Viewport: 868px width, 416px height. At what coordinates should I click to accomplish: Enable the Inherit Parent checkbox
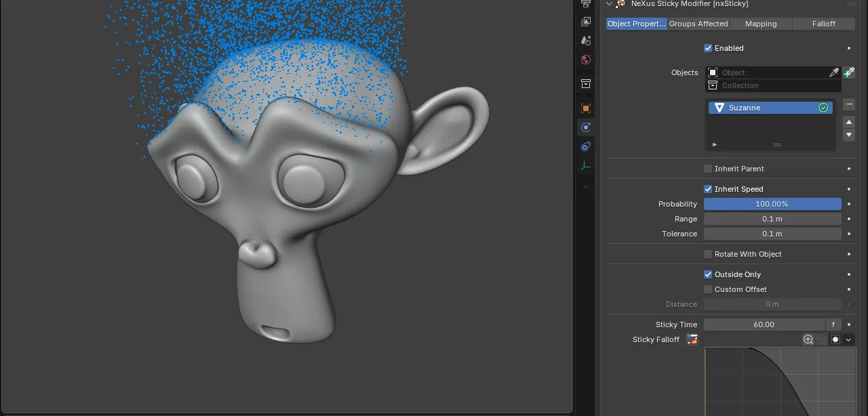pyautogui.click(x=708, y=169)
